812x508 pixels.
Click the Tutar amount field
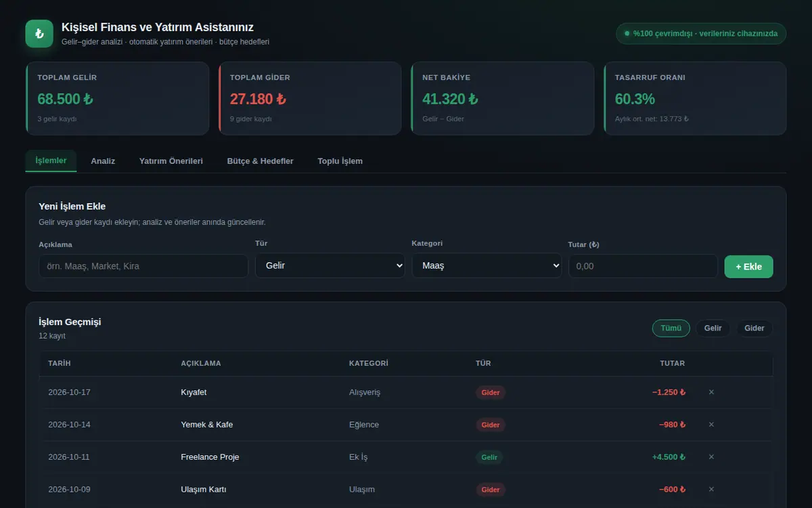coord(643,266)
